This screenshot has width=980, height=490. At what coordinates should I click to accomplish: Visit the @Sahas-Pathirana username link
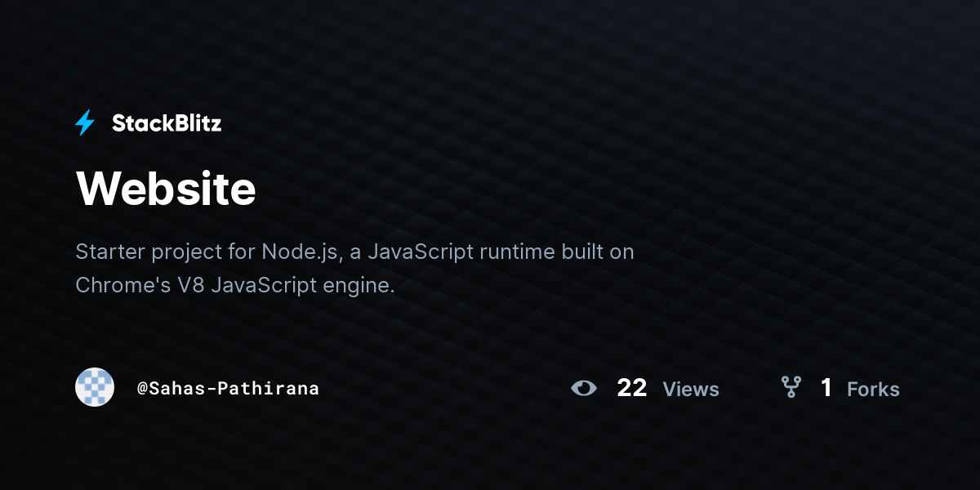pos(228,388)
